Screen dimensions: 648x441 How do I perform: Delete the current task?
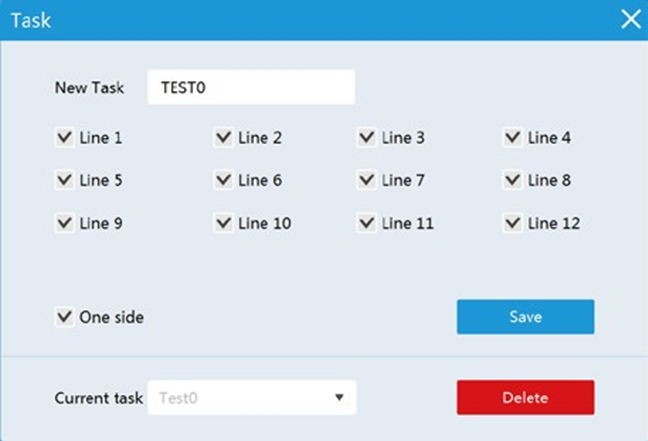click(x=525, y=398)
